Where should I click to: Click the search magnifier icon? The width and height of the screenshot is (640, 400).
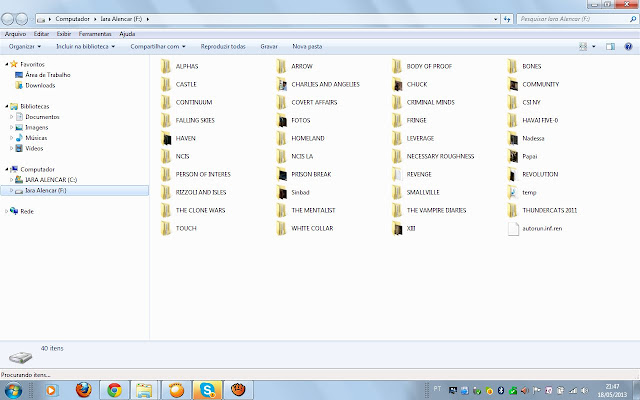pyautogui.click(x=633, y=19)
